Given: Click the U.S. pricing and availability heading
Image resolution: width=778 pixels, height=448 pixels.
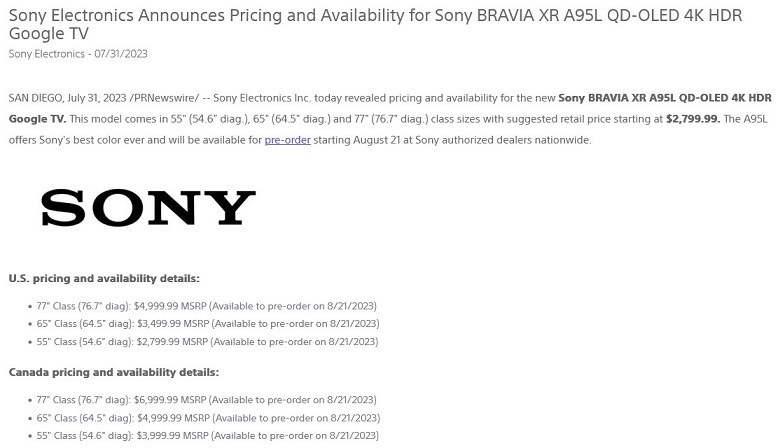Looking at the screenshot, I should 104,278.
